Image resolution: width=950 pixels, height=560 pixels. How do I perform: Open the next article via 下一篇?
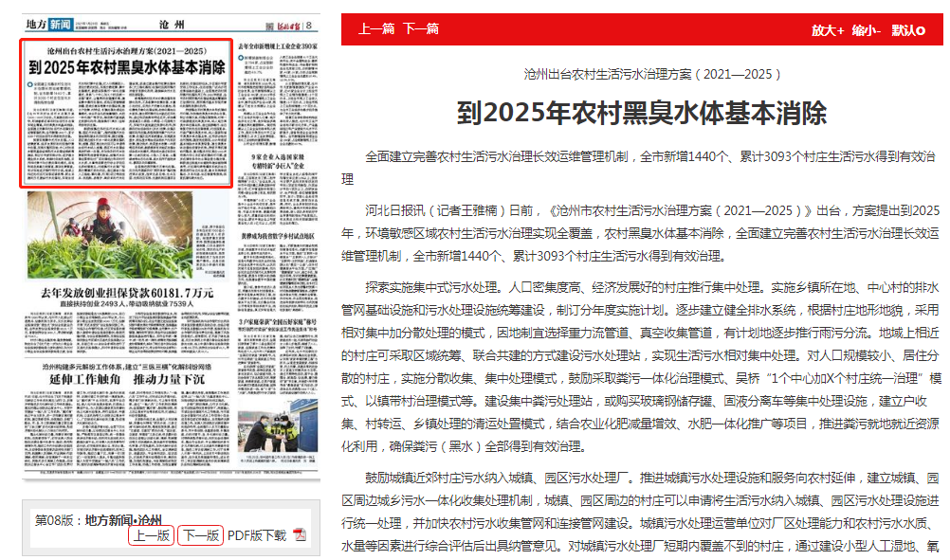420,29
